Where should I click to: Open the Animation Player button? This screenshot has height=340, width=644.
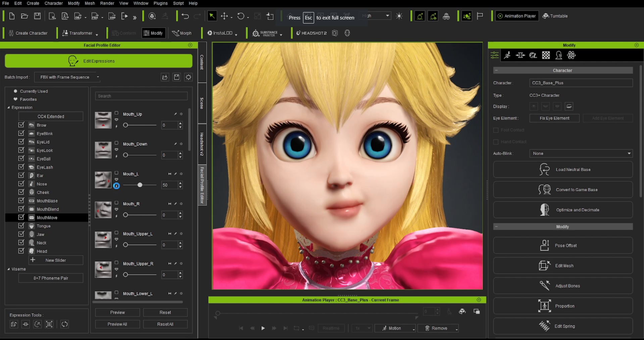pos(517,16)
